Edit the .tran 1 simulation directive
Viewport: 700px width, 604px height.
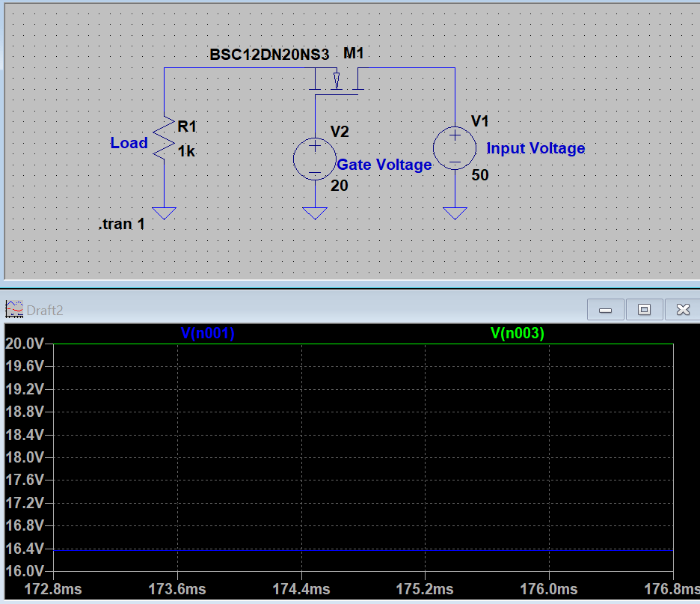121,224
